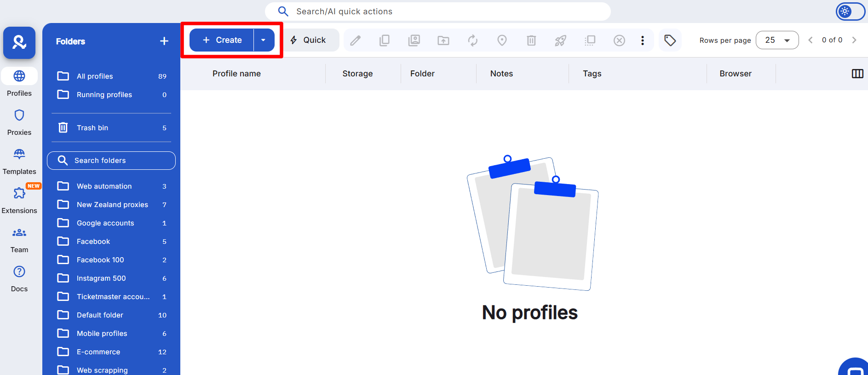This screenshot has width=868, height=375.
Task: Click the add new folder plus icon
Action: click(164, 41)
